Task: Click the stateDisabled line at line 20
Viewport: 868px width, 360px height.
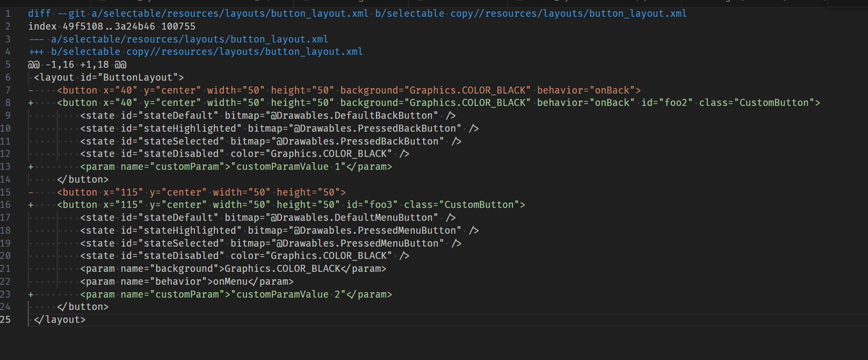Action: tap(245, 255)
